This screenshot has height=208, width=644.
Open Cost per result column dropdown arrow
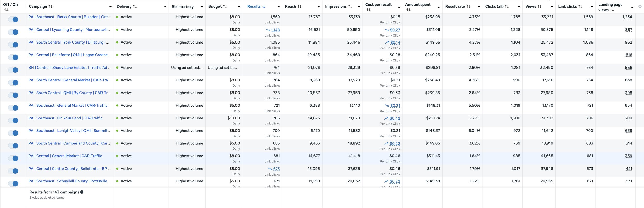pos(399,7)
